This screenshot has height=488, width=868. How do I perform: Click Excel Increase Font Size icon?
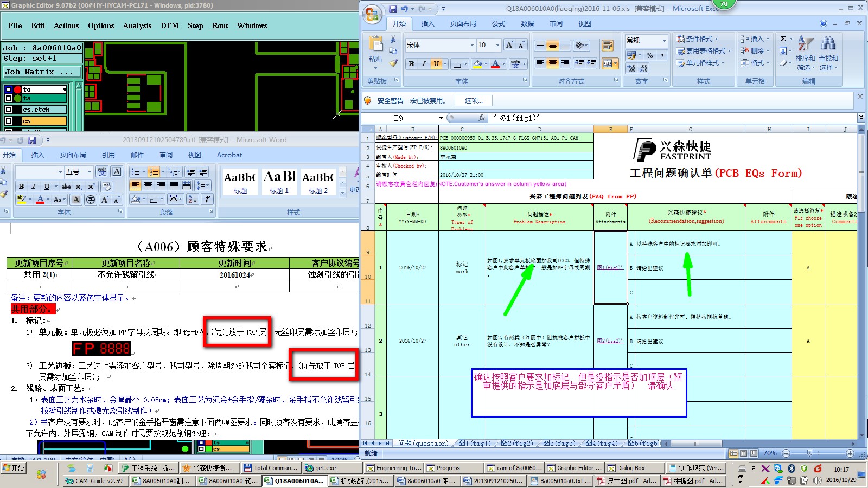pyautogui.click(x=509, y=45)
